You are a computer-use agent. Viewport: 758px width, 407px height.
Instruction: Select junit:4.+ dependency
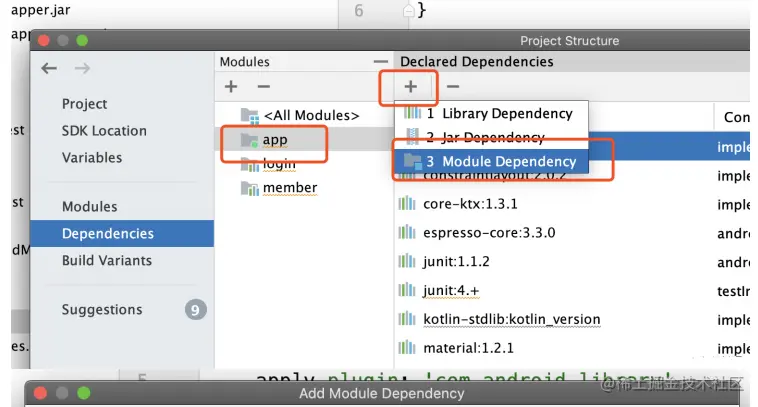pyautogui.click(x=451, y=291)
